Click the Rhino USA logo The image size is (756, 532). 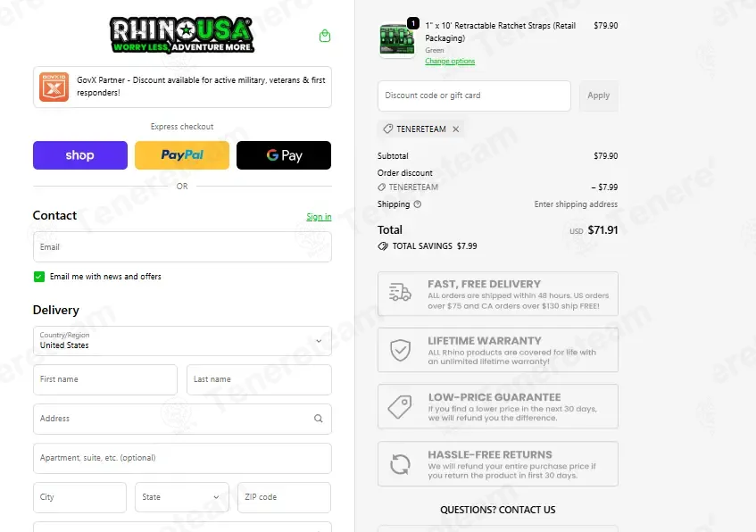[182, 35]
